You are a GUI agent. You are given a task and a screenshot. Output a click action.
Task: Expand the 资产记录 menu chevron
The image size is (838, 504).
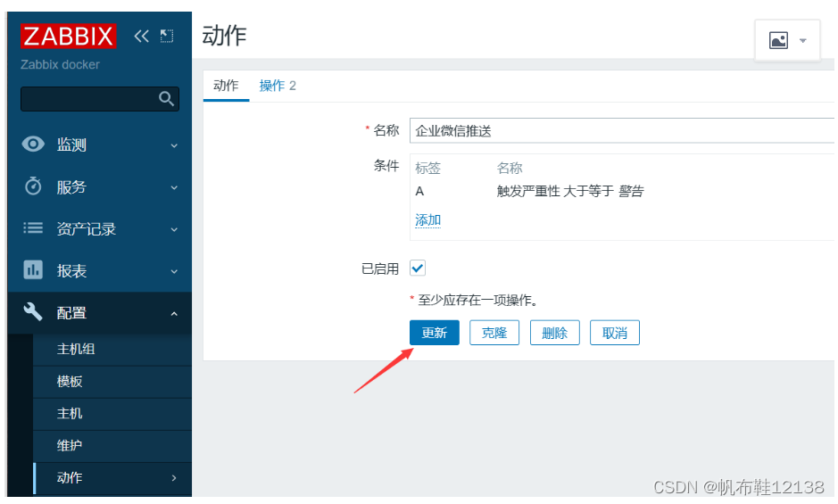pyautogui.click(x=174, y=229)
